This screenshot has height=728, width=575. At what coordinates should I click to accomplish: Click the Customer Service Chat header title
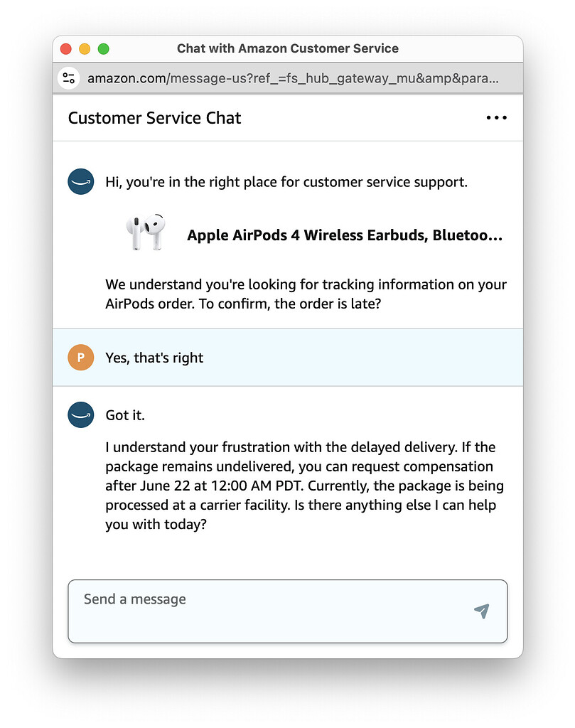point(154,118)
